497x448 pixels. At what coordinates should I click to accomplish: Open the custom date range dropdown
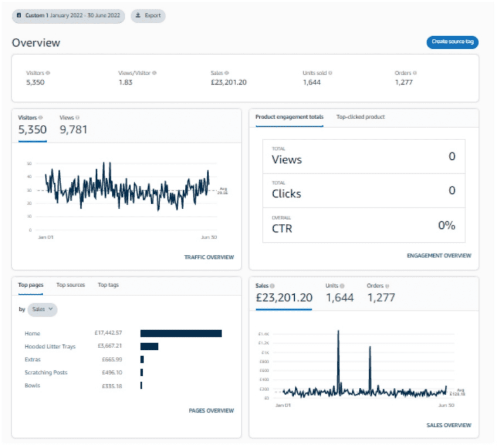point(69,15)
